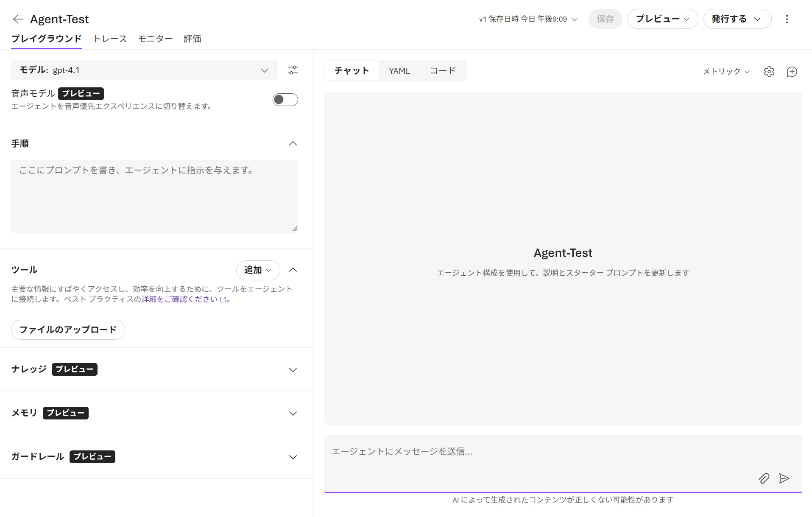Select the チャット tab
This screenshot has height=517, width=812.
click(352, 70)
